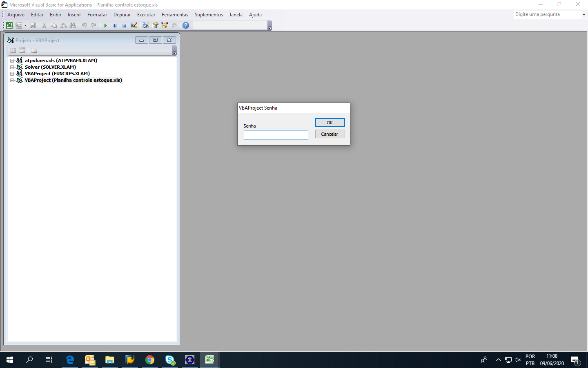Click the Copy icon in the toolbar
588x368 pixels.
click(53, 25)
